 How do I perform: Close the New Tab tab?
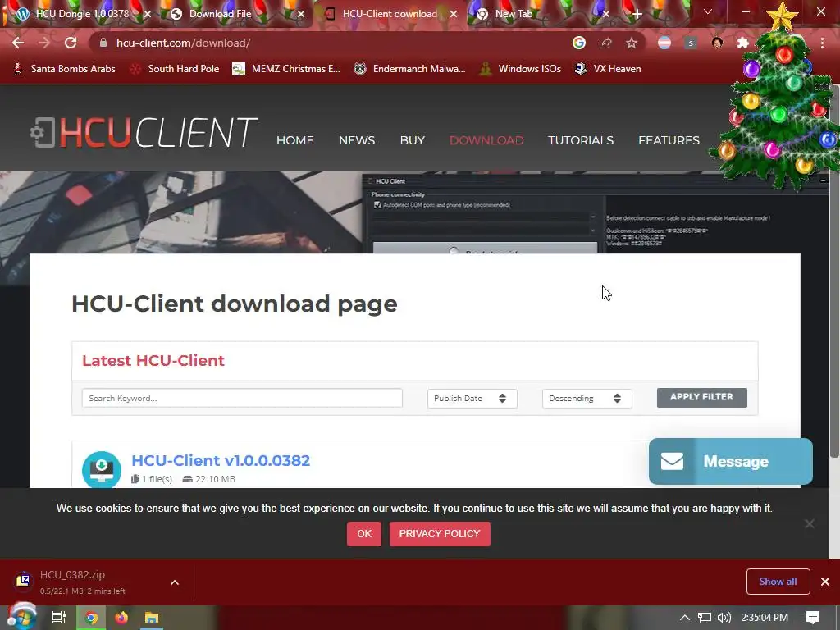[606, 14]
